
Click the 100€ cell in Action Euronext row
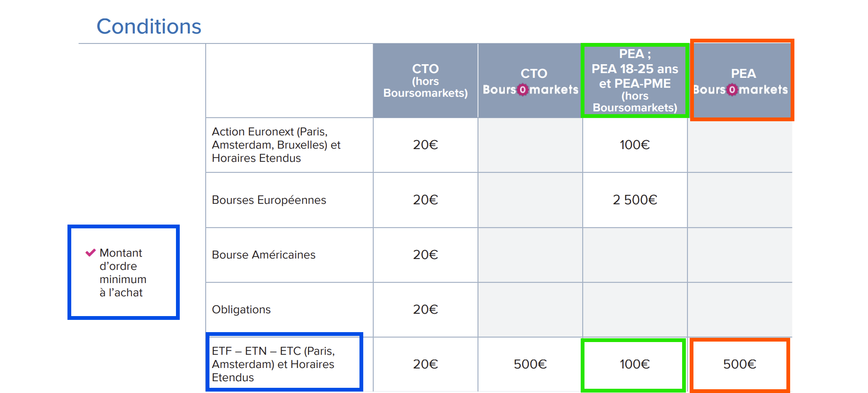[x=634, y=145]
